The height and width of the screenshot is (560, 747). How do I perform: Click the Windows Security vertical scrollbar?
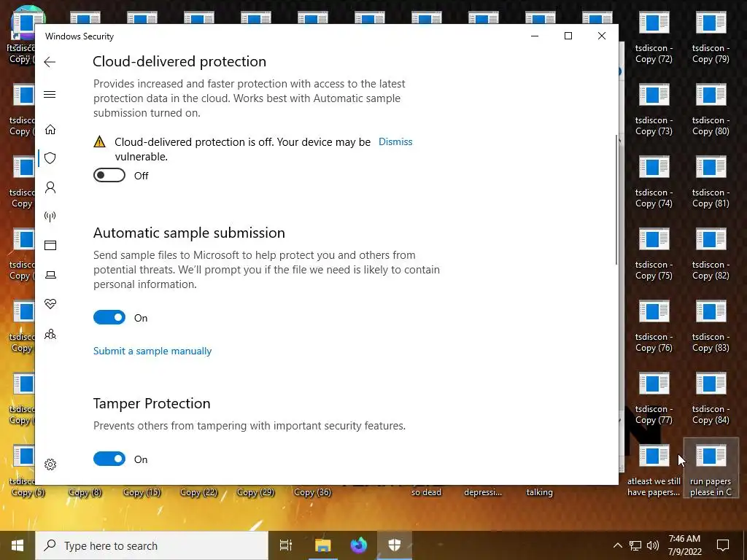pyautogui.click(x=616, y=200)
